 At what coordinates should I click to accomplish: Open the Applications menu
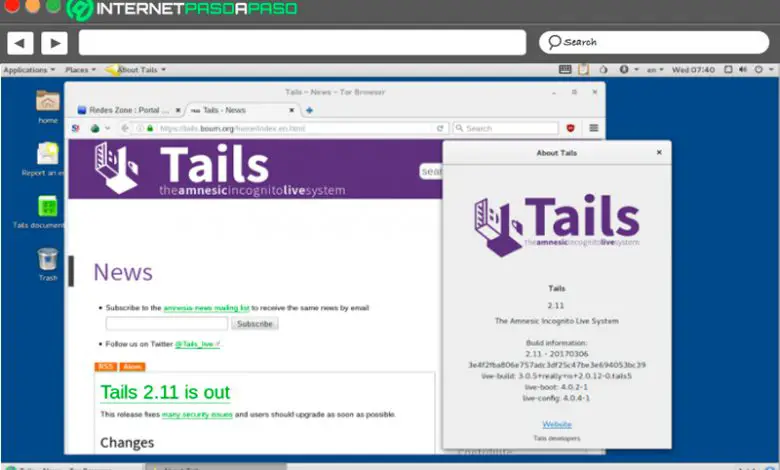click(29, 70)
